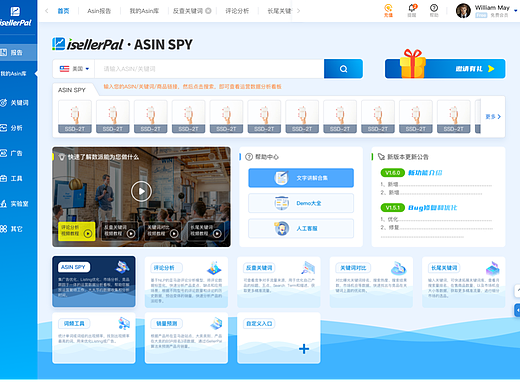
Task: Open 实验室 in the left sidebar
Action: [15, 204]
